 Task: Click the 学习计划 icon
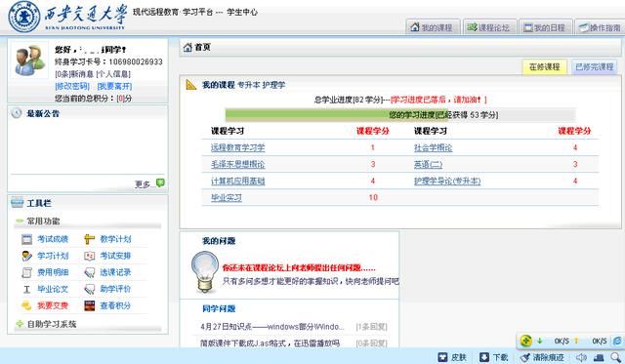(x=26, y=256)
